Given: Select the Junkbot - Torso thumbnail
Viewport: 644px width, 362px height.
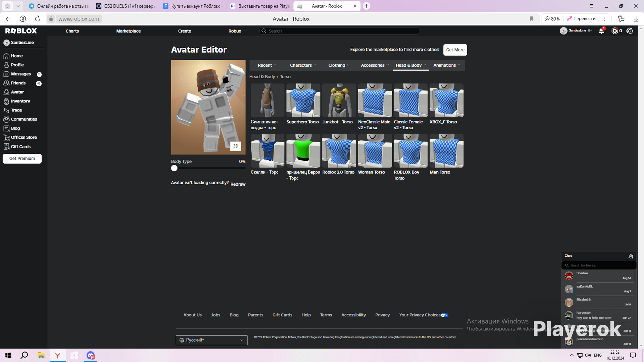Looking at the screenshot, I should (x=339, y=100).
